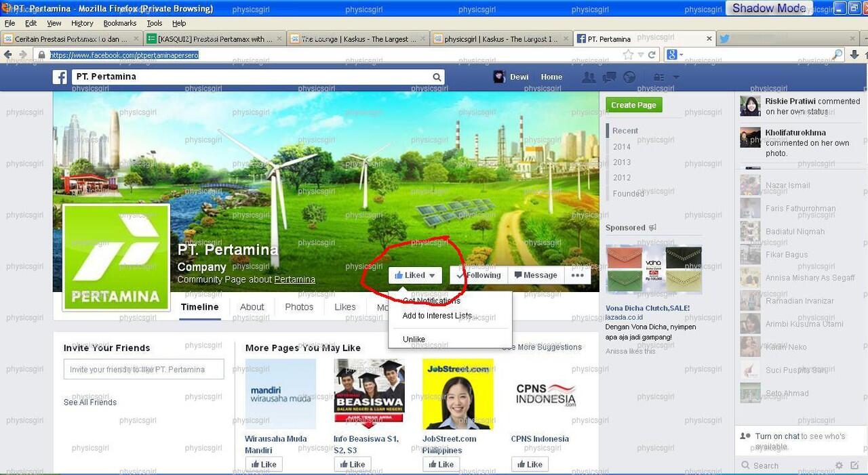The image size is (868, 475).
Task: Open the Timeline tab
Action: click(199, 307)
